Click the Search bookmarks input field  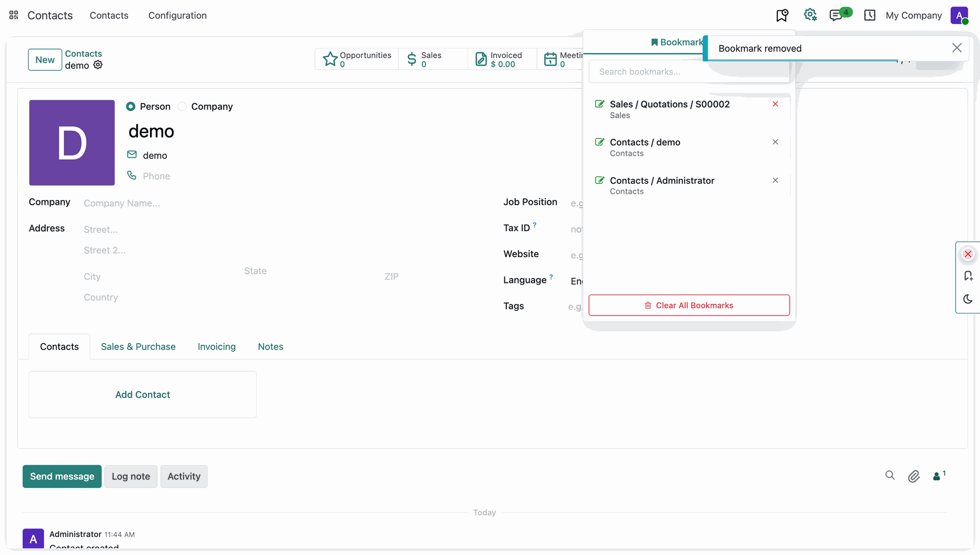click(x=689, y=72)
